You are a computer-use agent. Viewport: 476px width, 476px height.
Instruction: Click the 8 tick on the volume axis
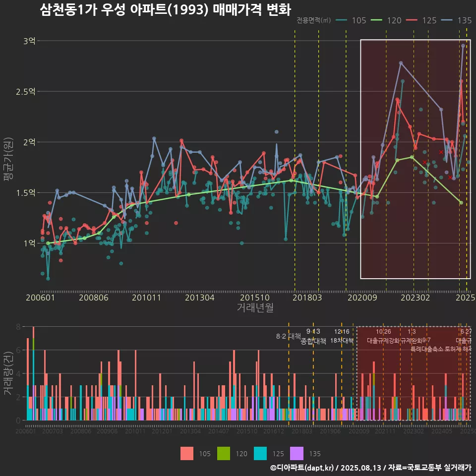point(18,327)
